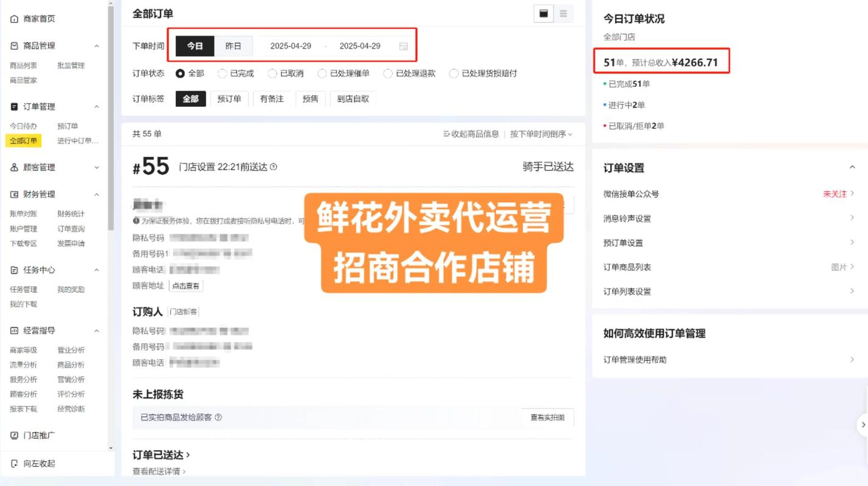
Task: Open 评价分析 in sidebar
Action: 71,394
